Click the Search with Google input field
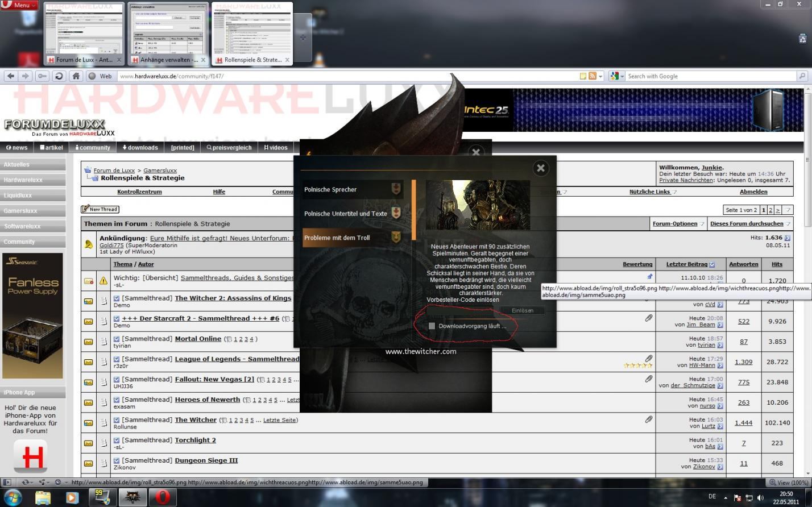 pos(711,76)
